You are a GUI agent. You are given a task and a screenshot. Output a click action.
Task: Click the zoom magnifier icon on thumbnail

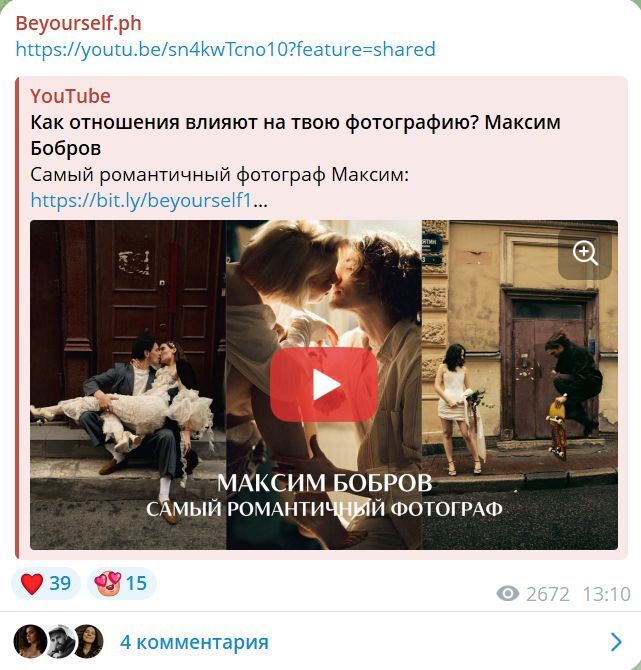click(585, 253)
